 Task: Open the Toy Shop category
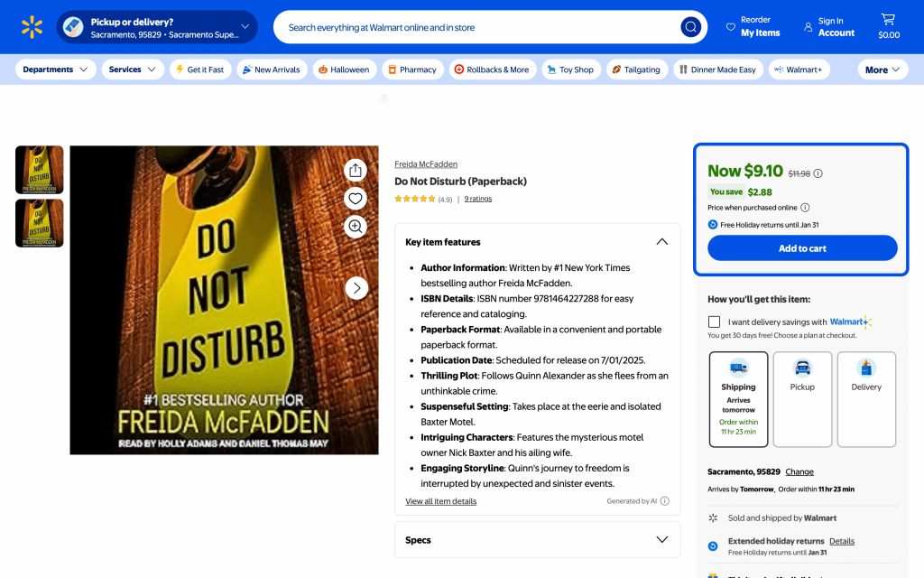(569, 70)
